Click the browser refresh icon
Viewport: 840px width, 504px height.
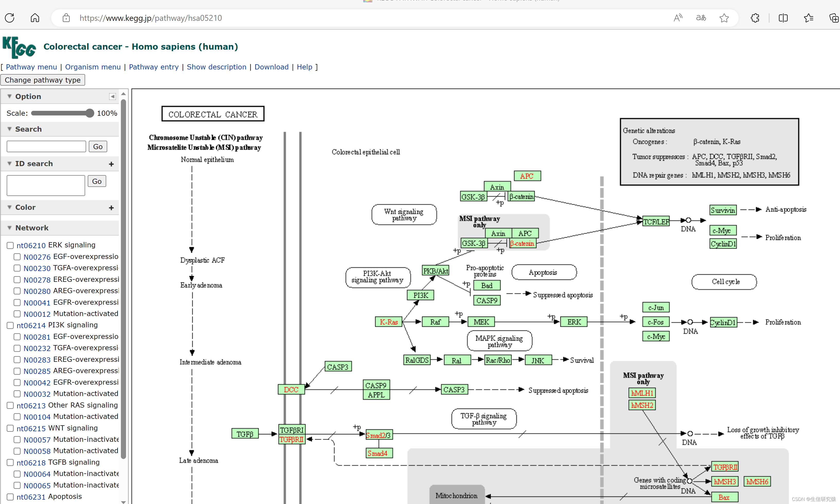point(10,18)
